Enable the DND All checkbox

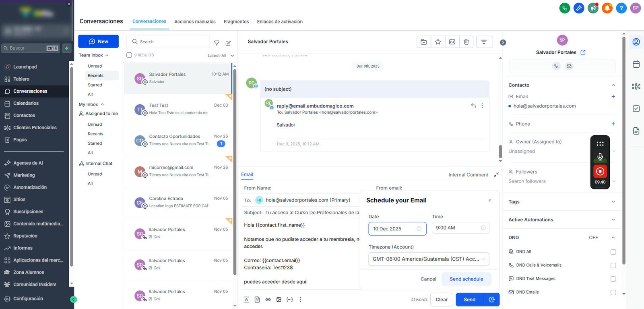[613, 252]
